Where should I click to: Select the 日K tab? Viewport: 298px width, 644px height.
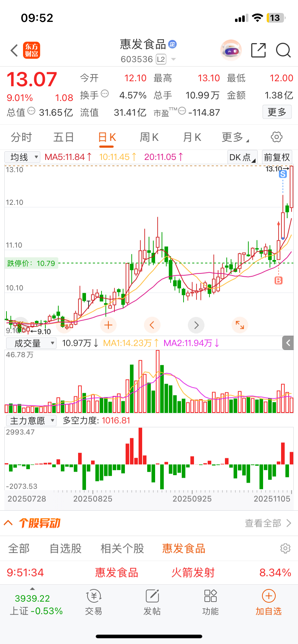pyautogui.click(x=107, y=137)
